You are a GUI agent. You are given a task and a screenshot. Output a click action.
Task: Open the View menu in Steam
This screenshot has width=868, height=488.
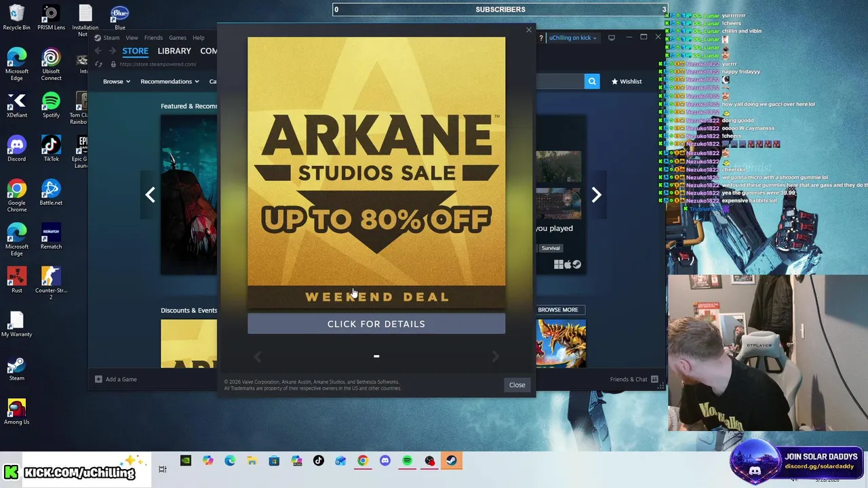coord(132,38)
